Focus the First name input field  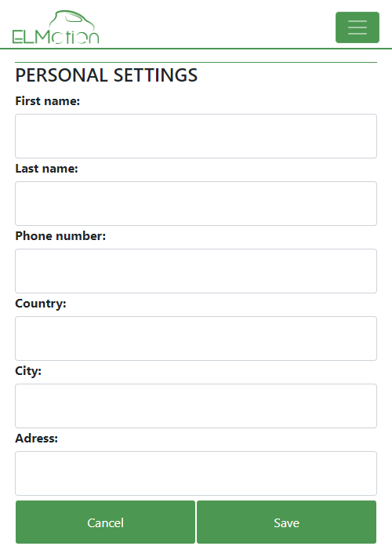click(x=196, y=136)
